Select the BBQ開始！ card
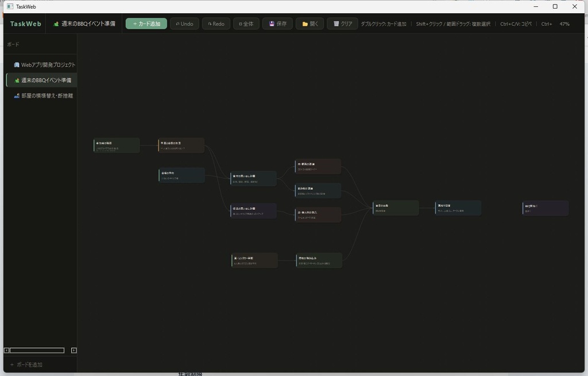The height and width of the screenshot is (376, 588). [x=546, y=209]
